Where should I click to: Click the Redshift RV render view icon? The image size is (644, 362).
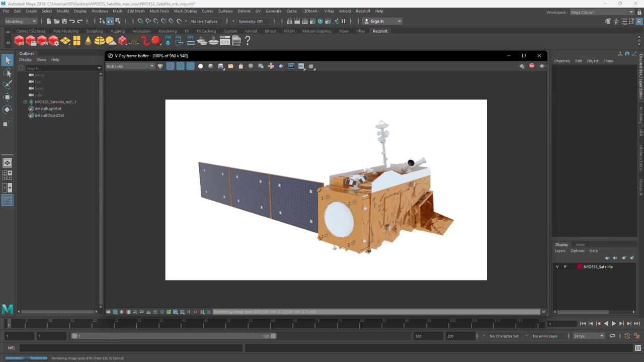(19, 41)
